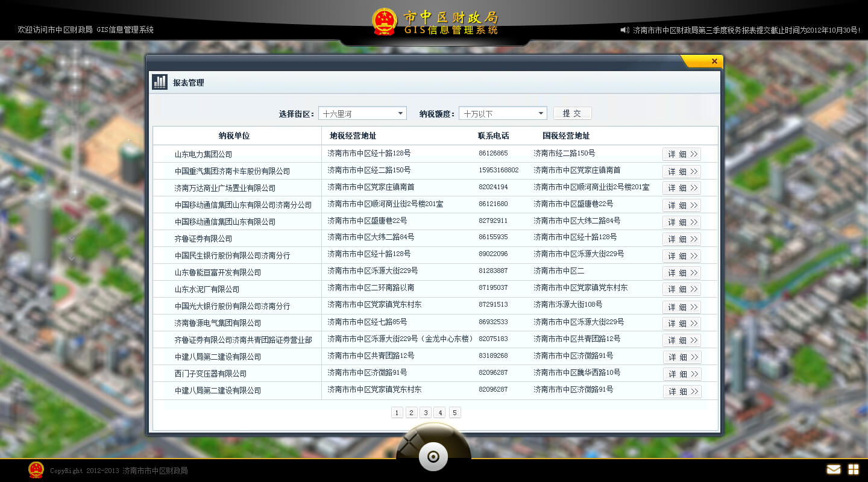Open details for 中国民生银行股份有限公司济南分行
The image size is (868, 482).
point(682,256)
